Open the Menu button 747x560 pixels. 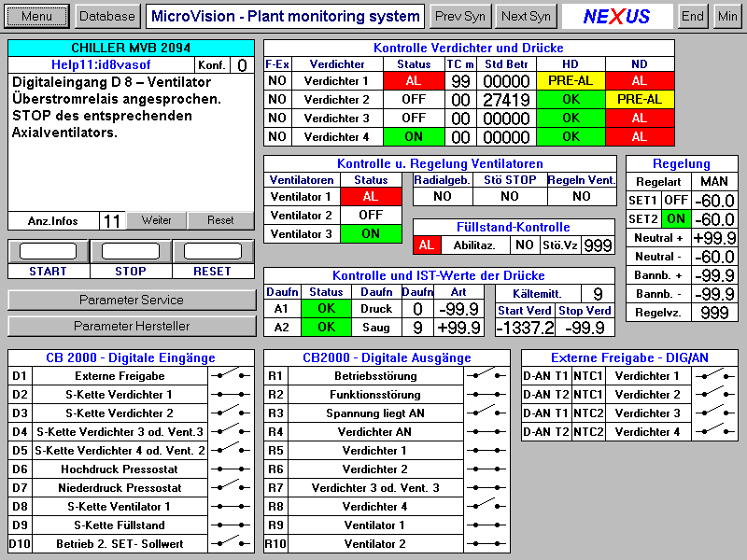(x=37, y=16)
